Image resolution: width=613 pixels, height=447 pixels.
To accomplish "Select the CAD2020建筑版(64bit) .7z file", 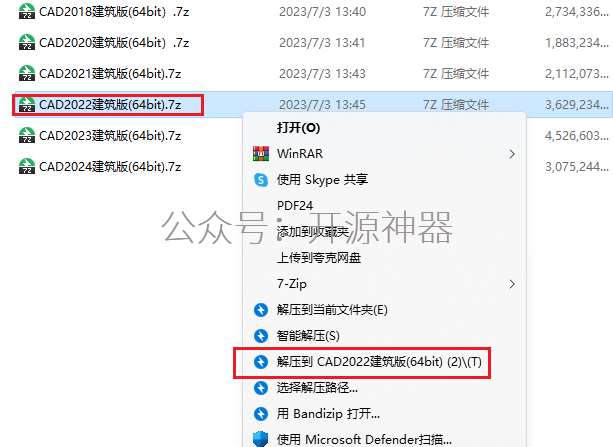I will click(114, 42).
